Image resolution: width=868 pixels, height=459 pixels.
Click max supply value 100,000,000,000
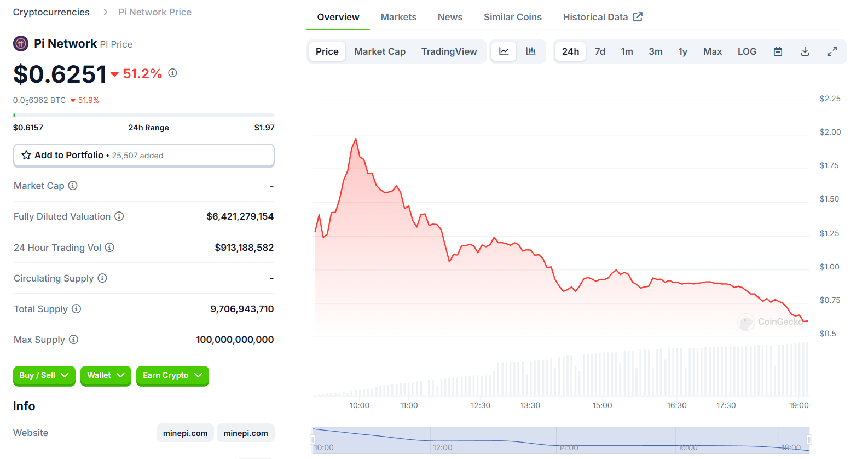pyautogui.click(x=235, y=340)
